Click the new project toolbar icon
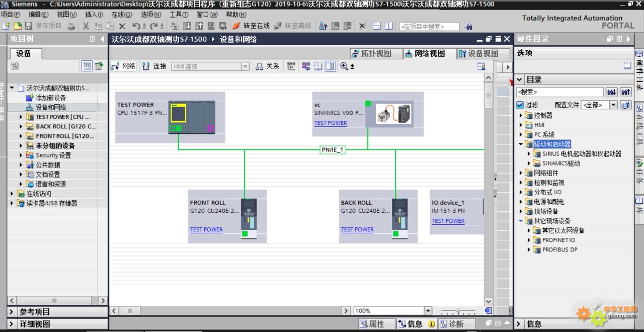 click(6, 26)
